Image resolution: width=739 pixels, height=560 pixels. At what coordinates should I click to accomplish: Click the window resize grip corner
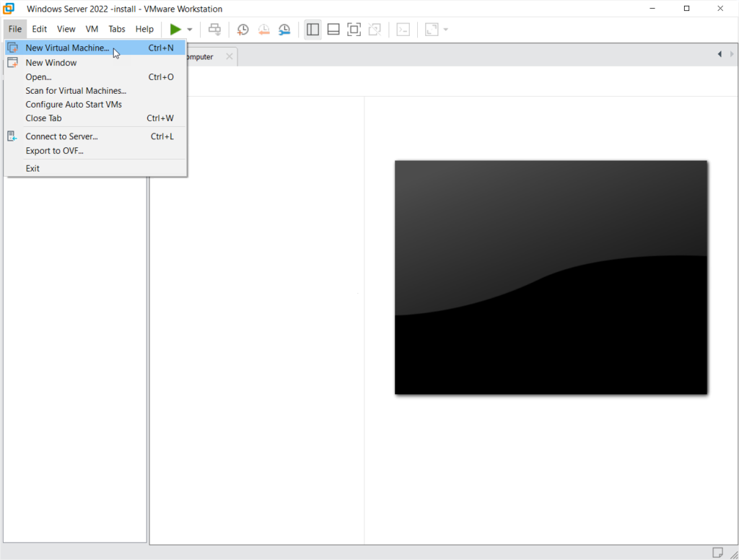(734, 555)
